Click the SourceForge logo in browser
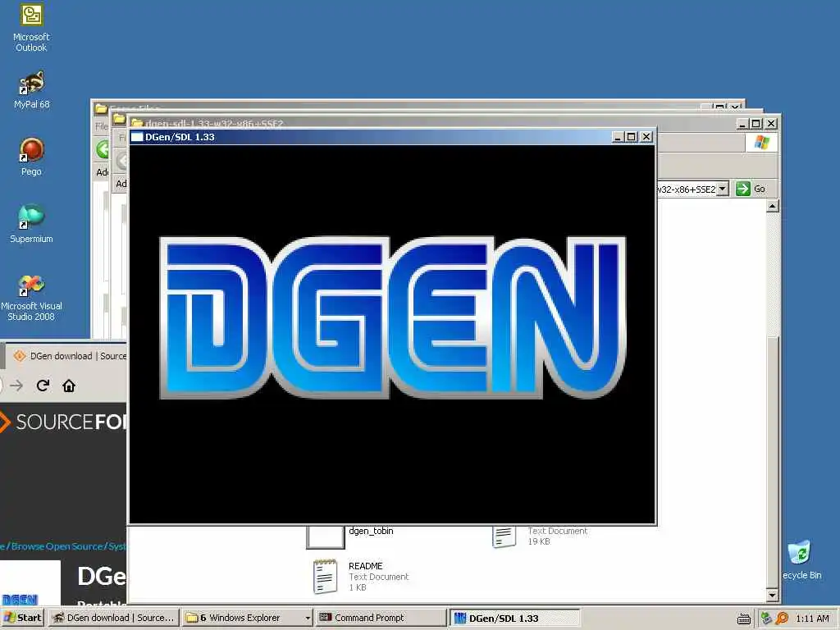Screen dimensions: 840x630 click(63, 422)
